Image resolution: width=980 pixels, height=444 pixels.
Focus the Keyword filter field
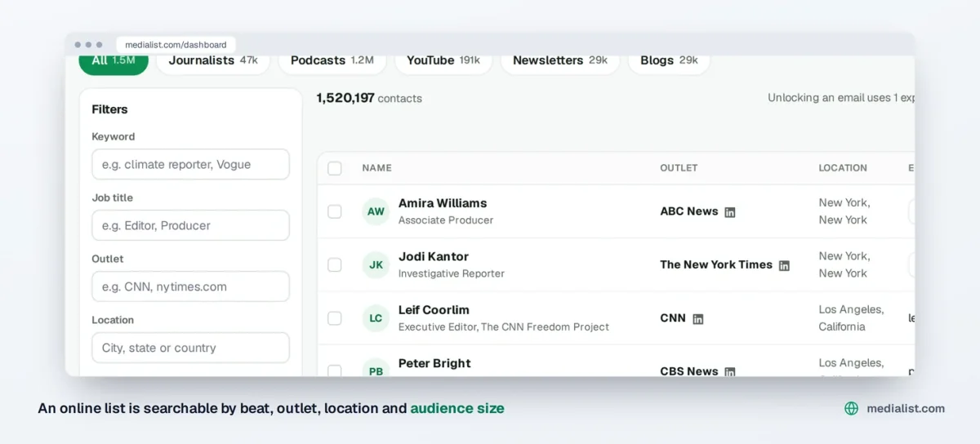[x=190, y=164]
